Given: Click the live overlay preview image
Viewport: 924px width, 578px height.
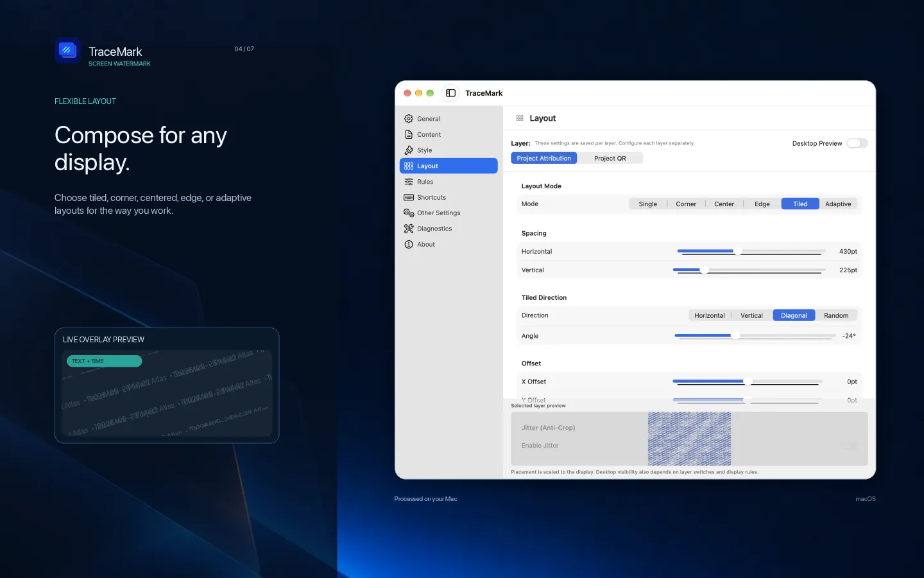Looking at the screenshot, I should tap(167, 393).
